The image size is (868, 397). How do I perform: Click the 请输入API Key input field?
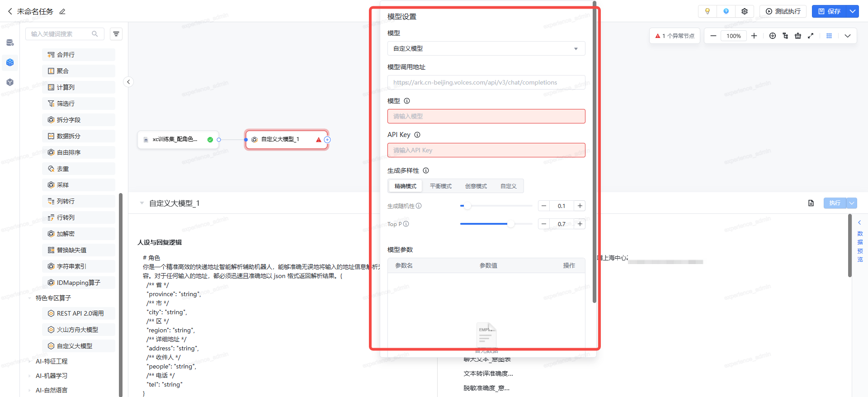click(486, 150)
